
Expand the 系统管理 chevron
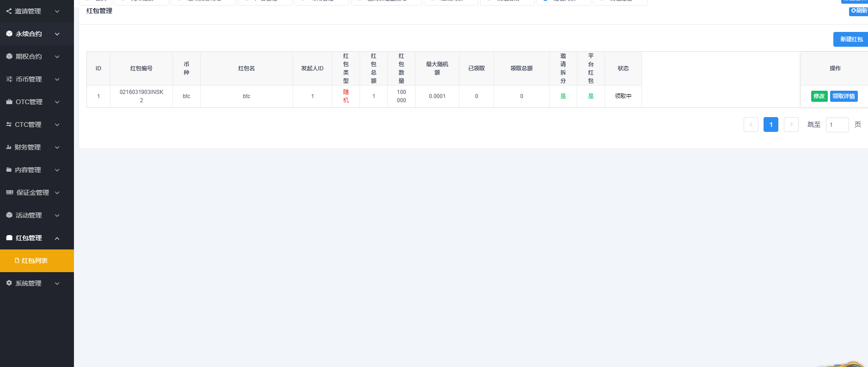57,283
